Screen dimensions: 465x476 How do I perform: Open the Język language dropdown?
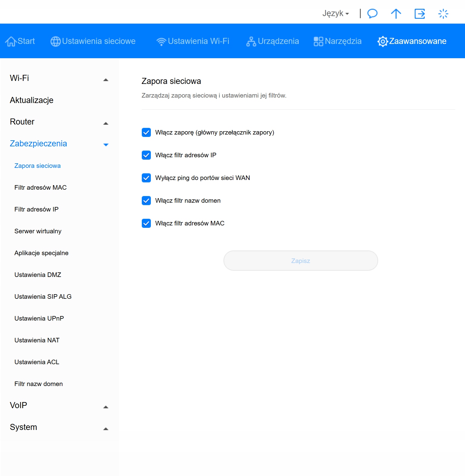point(336,14)
